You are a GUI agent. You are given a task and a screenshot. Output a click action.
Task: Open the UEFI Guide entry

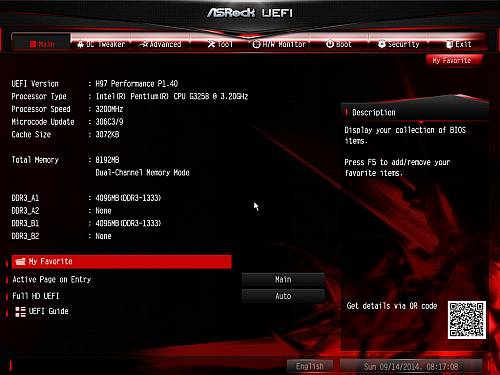click(42, 311)
